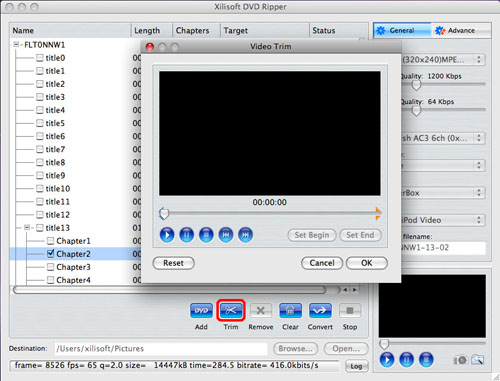Image resolution: width=500 pixels, height=381 pixels.
Task: Check the Chapter1 checkbox
Action: coord(50,241)
